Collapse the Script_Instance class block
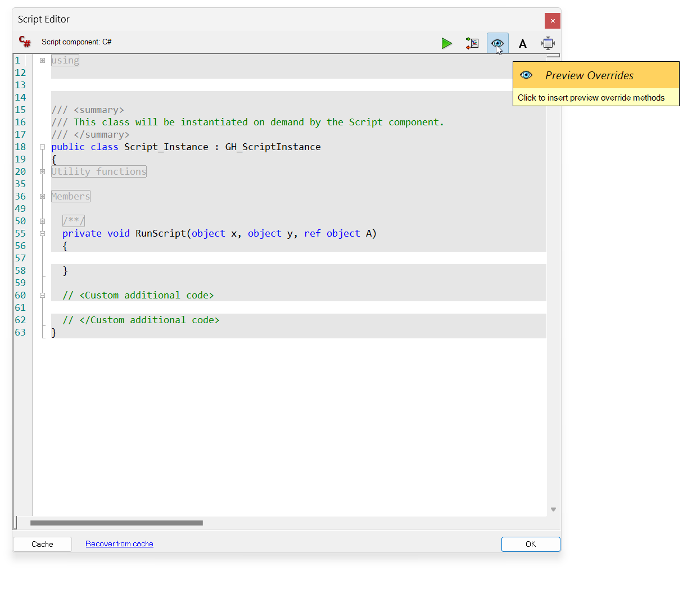Screen dimensions: 683x616 pos(42,147)
